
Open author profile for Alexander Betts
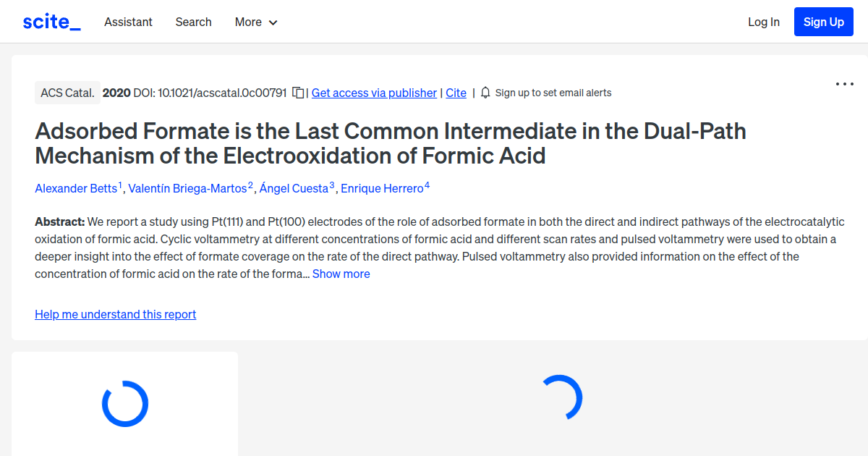[76, 188]
